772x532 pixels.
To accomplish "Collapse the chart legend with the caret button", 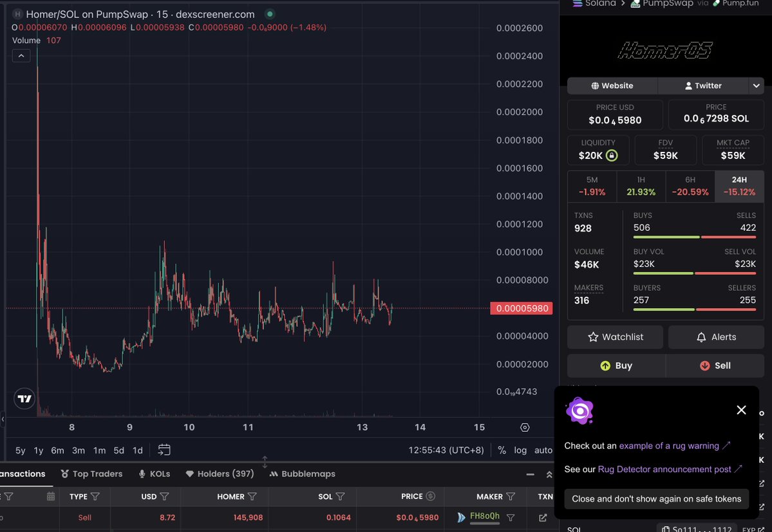I will pyautogui.click(x=21, y=56).
